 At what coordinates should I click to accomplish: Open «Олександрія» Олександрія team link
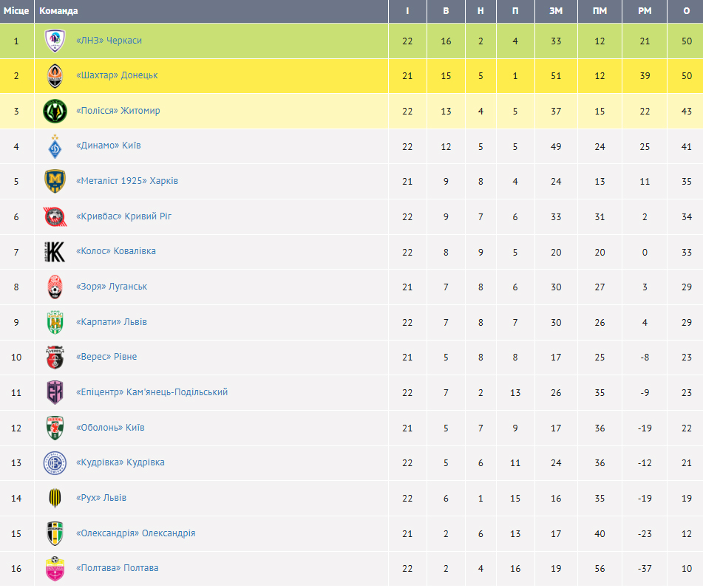coord(135,533)
